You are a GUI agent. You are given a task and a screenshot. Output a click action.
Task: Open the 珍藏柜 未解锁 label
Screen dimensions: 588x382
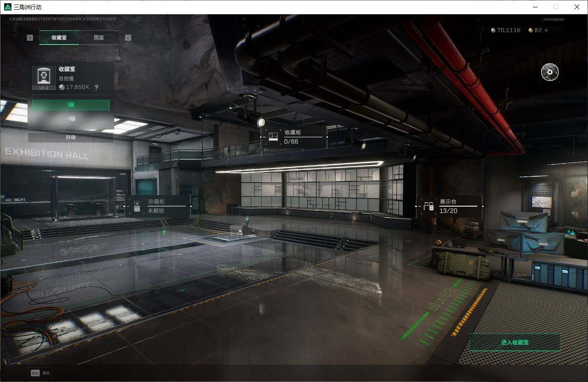point(158,207)
